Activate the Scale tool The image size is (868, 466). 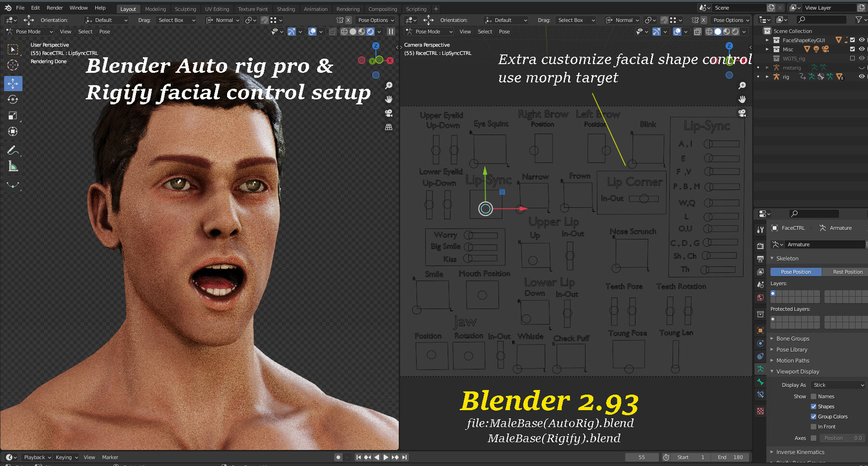(13, 115)
